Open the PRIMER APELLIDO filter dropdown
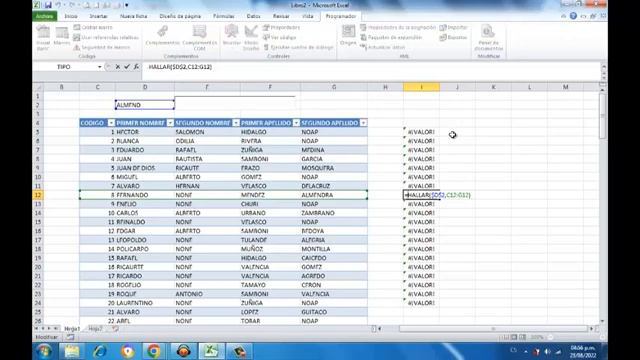The width and height of the screenshot is (640, 360). pyautogui.click(x=296, y=123)
